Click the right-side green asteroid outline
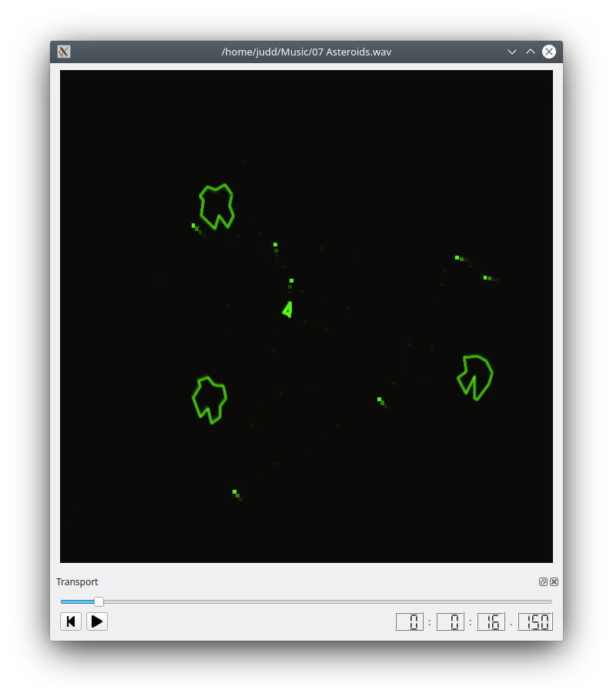613x700 pixels. pos(475,377)
